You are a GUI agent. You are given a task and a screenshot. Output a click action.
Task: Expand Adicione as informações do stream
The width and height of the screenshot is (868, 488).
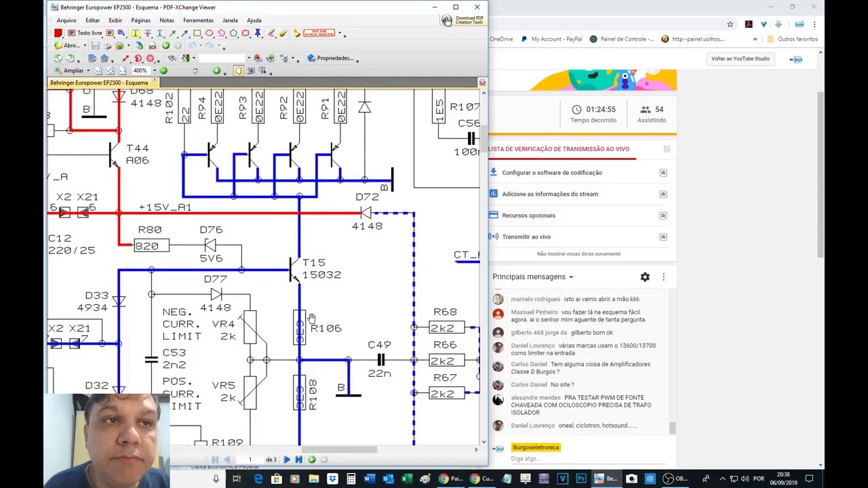663,194
